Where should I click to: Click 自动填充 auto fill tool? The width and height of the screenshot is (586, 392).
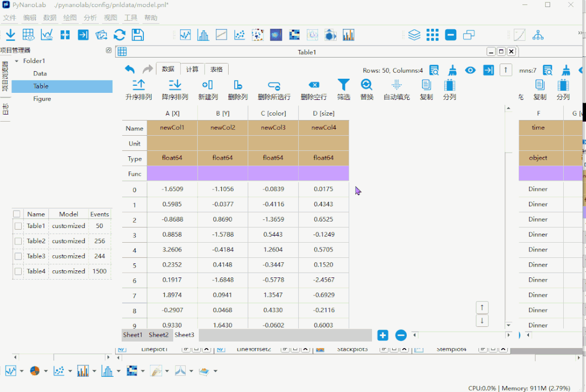click(396, 90)
